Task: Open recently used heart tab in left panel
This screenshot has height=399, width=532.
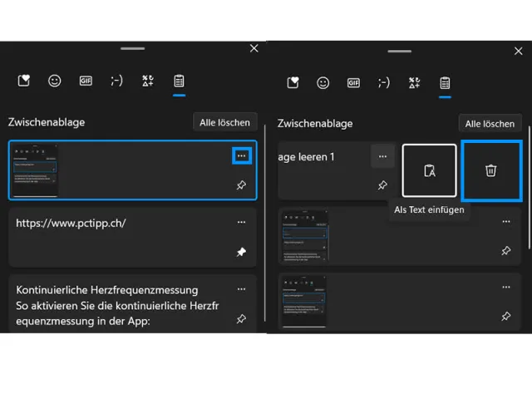Action: click(x=24, y=81)
